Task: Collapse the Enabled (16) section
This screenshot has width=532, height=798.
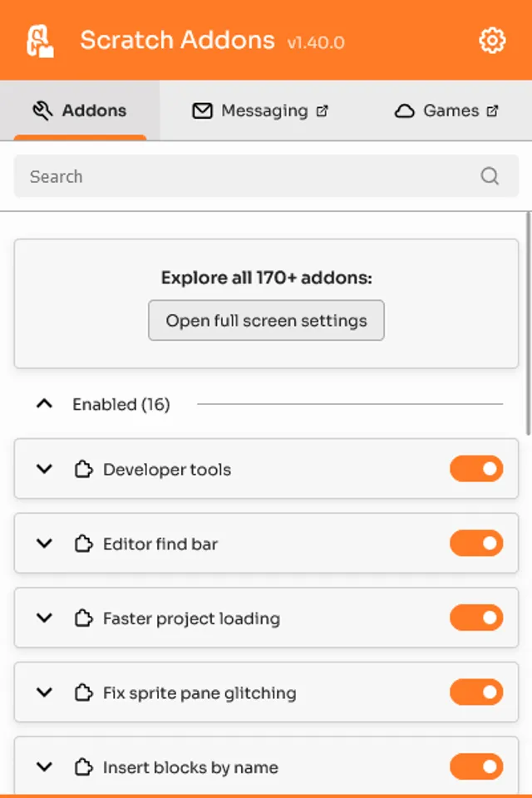Action: [45, 404]
